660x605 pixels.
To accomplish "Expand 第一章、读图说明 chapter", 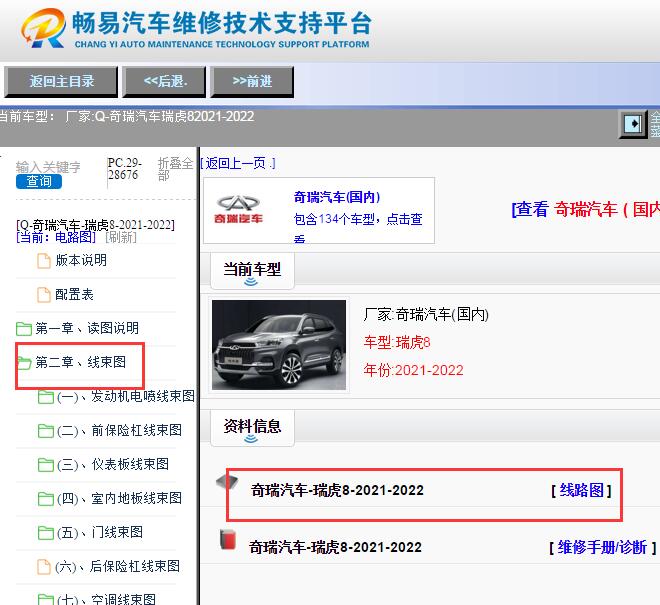I will [x=87, y=328].
